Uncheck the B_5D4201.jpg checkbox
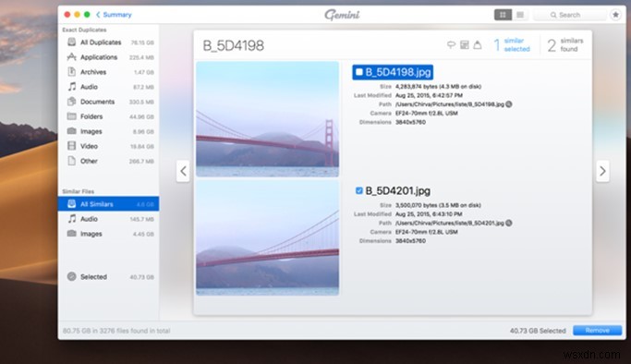Image resolution: width=631 pixels, height=364 pixels. point(359,190)
